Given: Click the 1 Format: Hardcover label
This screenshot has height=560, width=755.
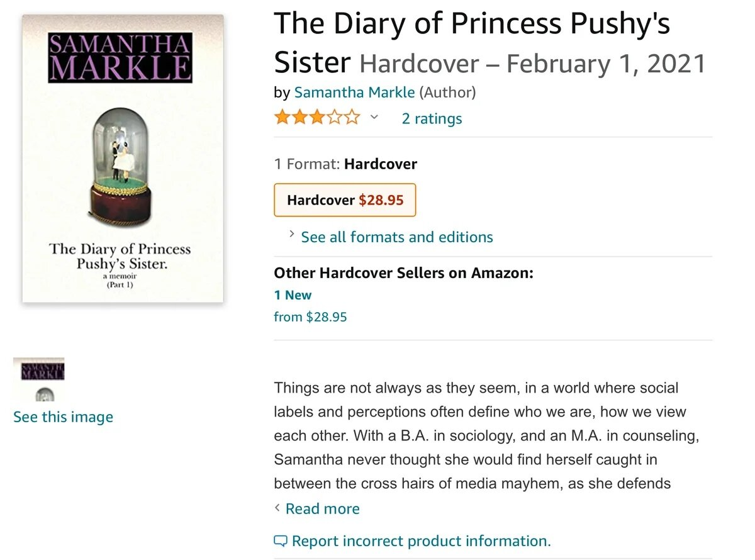Looking at the screenshot, I should [x=345, y=164].
